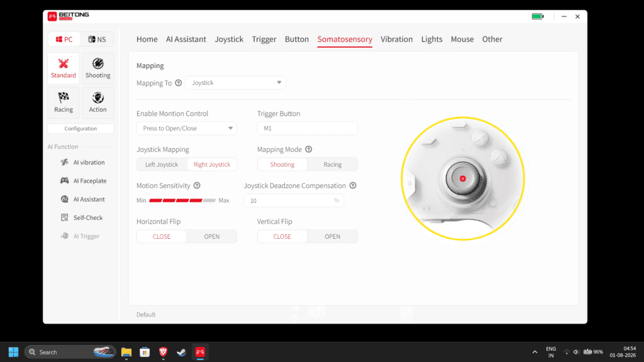Select Right Joystick mapping
The height and width of the screenshot is (362, 644).
tap(212, 165)
